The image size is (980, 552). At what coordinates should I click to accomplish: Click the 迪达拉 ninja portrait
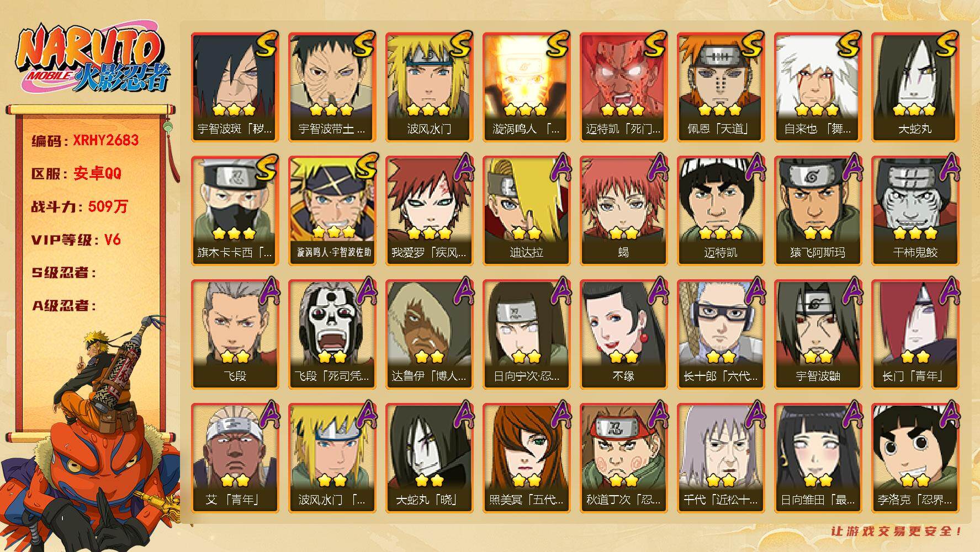(x=526, y=211)
